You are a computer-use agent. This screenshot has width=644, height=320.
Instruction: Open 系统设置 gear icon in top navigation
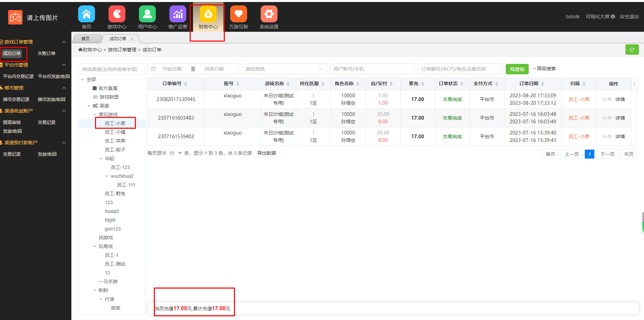coord(269,14)
